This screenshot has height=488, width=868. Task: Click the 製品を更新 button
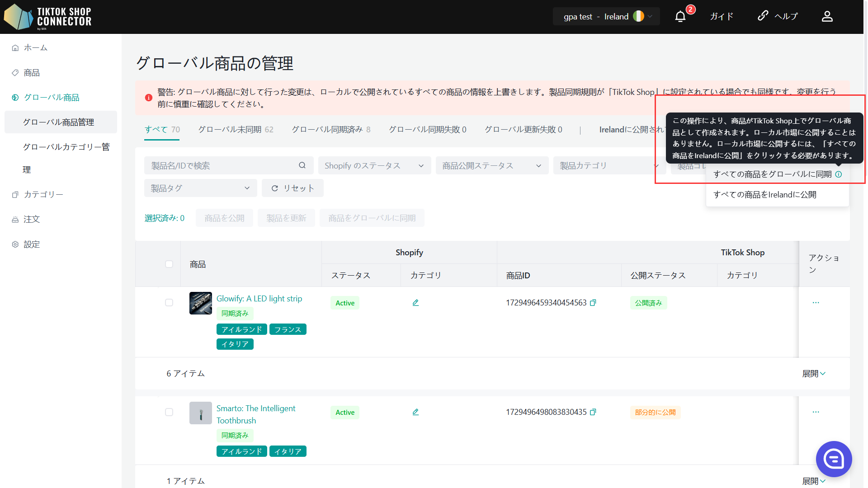coord(286,218)
